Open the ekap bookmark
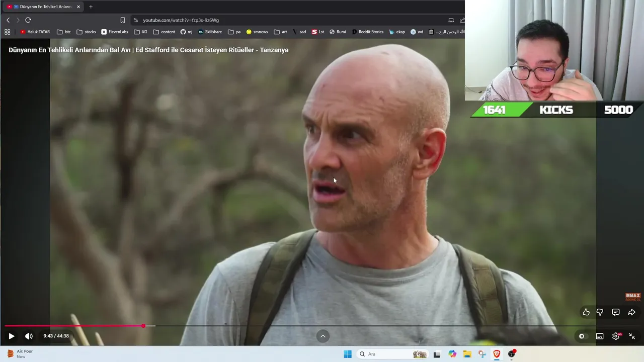644x362 pixels. (397, 32)
